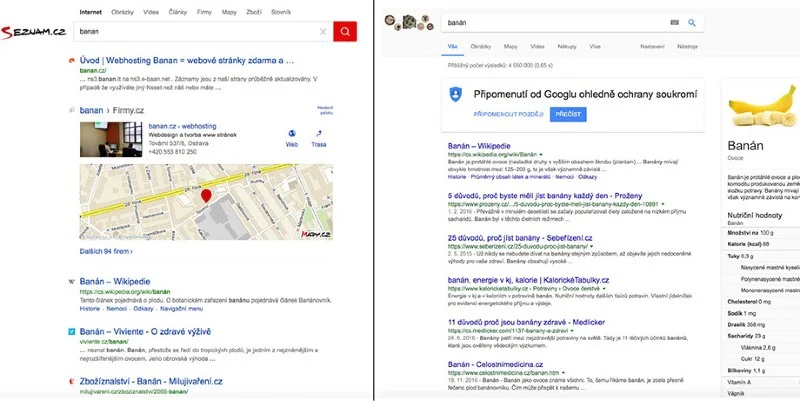Screen dimensions: 800x401
Task: Open the banan.cz office photo thumbnail
Action: click(111, 139)
